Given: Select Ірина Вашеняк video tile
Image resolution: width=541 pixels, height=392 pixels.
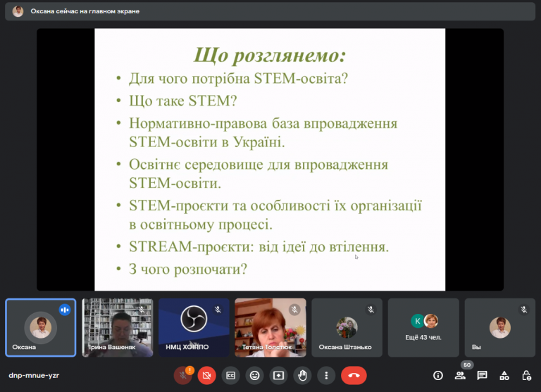Looking at the screenshot, I should [118, 327].
